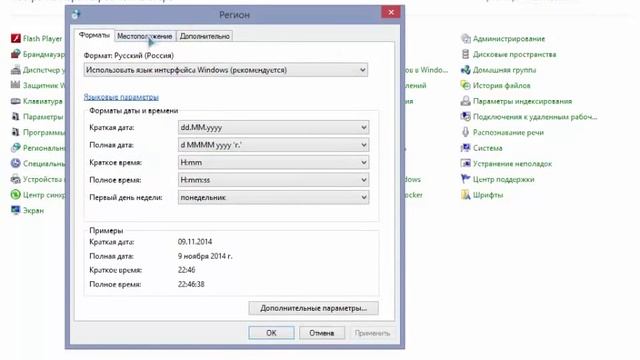The image size is (640, 360).
Task: Open the Краткое время dropdown
Action: click(273, 162)
